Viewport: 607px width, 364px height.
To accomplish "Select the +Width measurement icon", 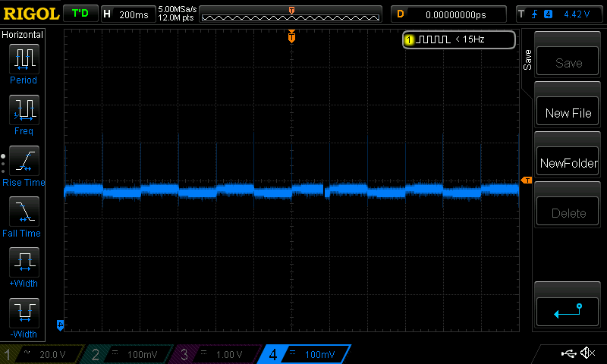I will [x=24, y=263].
